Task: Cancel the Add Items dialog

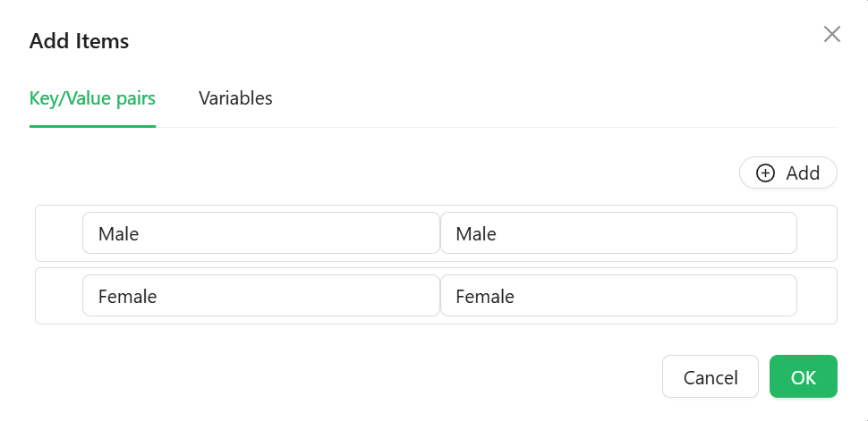Action: click(710, 377)
